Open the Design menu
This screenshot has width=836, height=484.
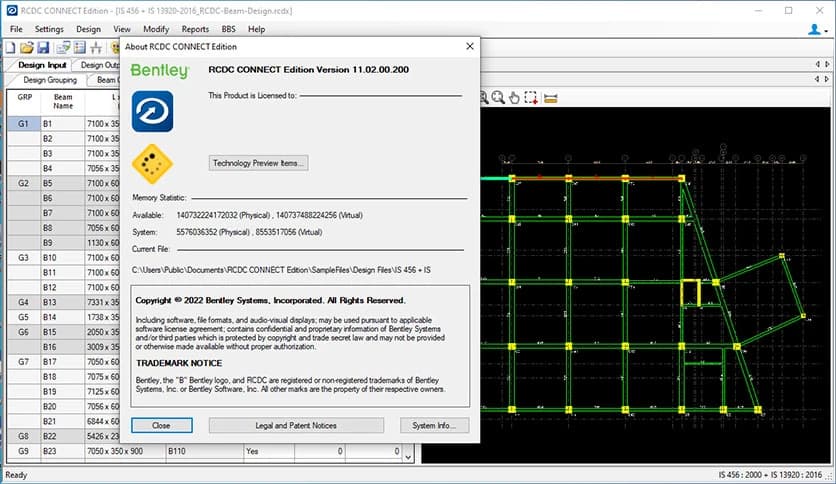(88, 29)
